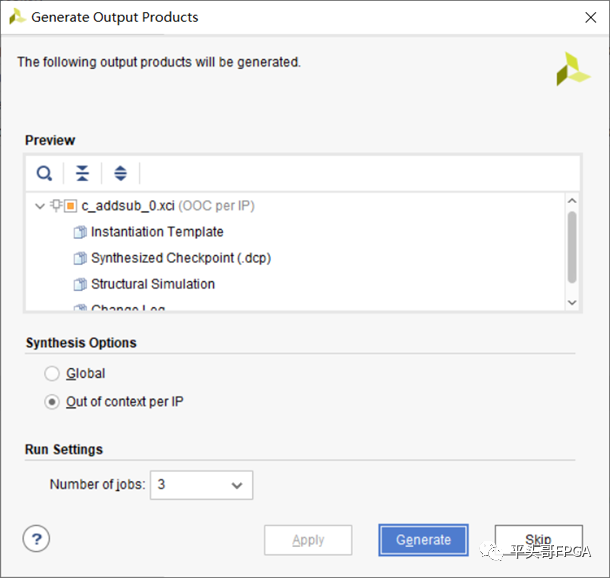Open help with the question mark icon
Screen dimensions: 610x578
point(36,539)
